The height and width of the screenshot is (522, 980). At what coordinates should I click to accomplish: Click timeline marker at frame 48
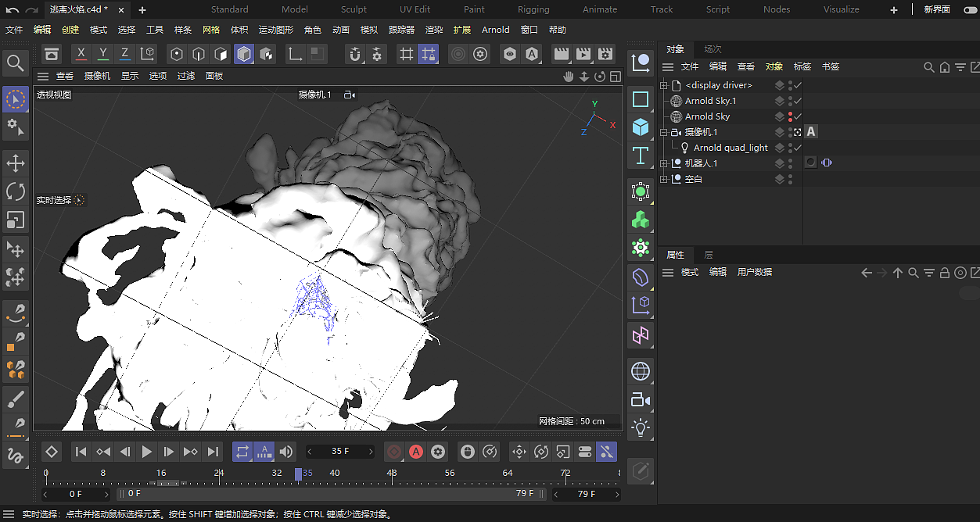392,473
